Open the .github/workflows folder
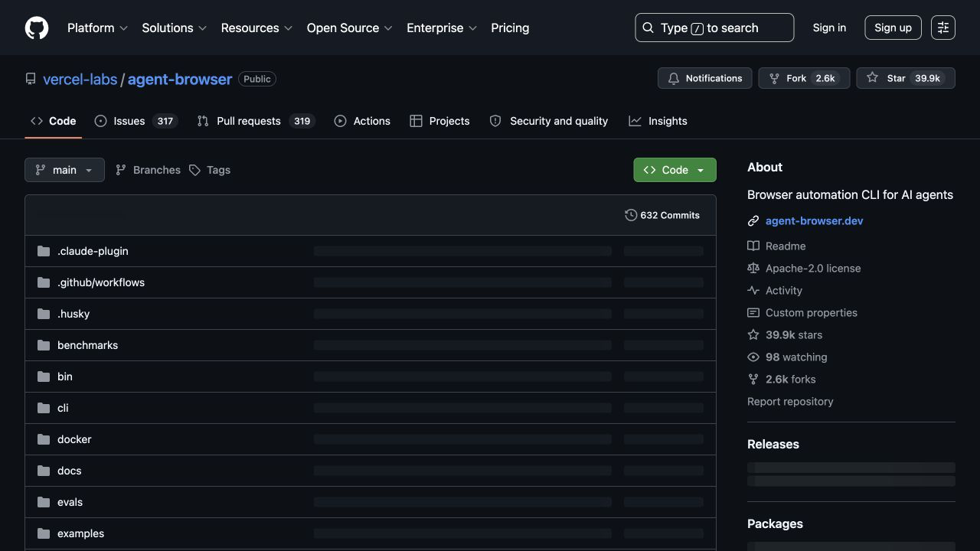The height and width of the screenshot is (551, 980). coord(101,282)
